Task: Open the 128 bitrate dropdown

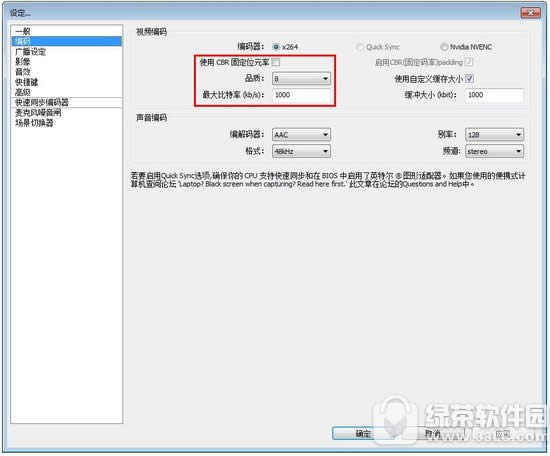Action: (x=495, y=134)
